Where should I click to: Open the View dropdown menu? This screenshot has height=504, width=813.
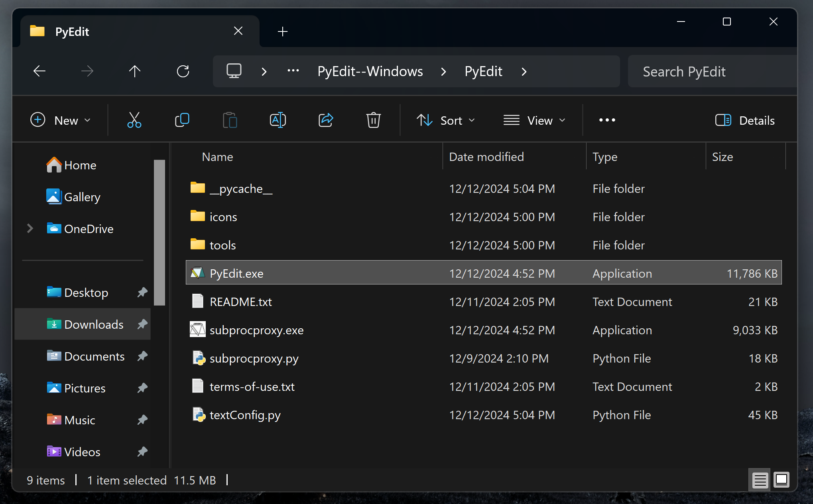[x=535, y=120]
